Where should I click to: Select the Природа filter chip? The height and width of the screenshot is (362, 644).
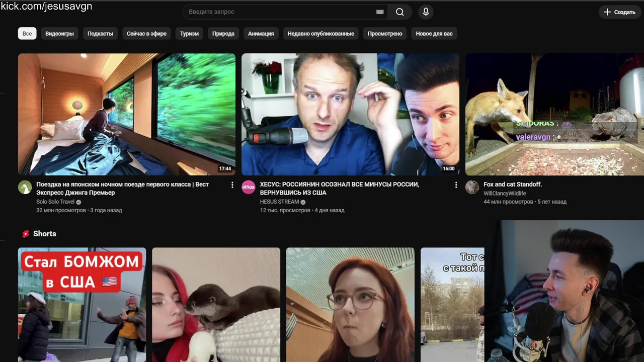pyautogui.click(x=223, y=34)
